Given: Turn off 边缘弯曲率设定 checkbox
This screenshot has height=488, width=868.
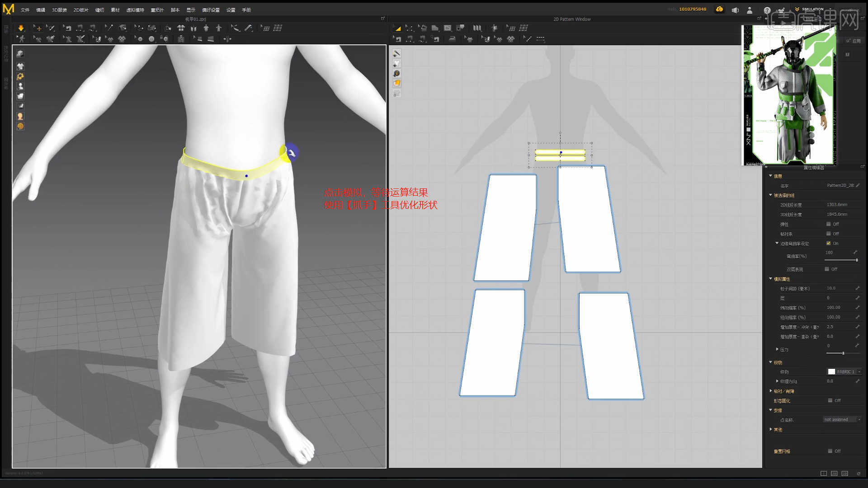Looking at the screenshot, I should pos(828,243).
